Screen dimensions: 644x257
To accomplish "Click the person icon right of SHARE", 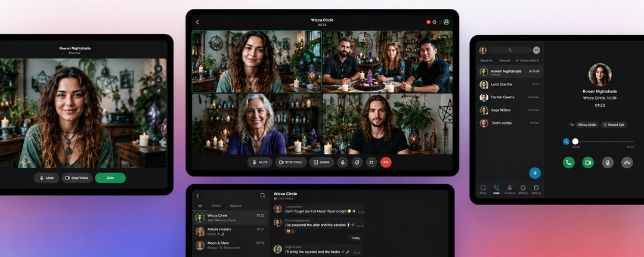I will tap(342, 162).
